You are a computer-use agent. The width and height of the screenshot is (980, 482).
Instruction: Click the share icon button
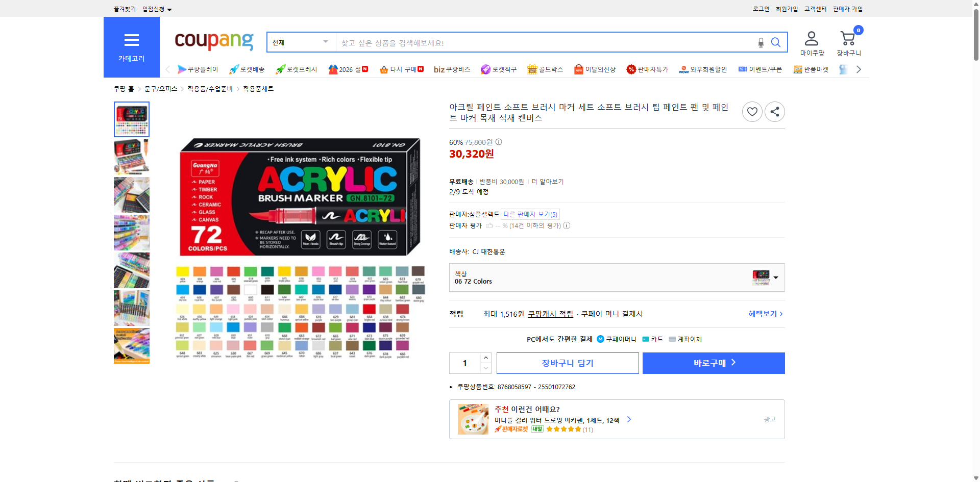[774, 112]
